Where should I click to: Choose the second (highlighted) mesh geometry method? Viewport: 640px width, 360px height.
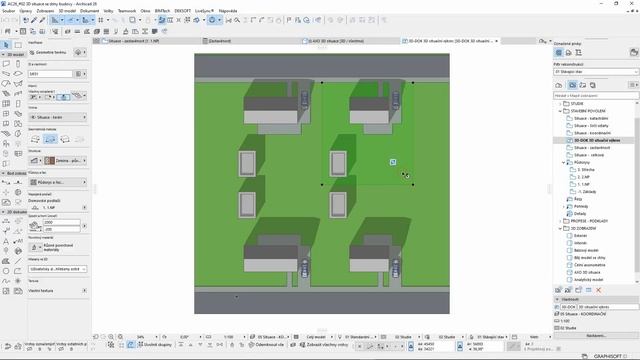50,139
